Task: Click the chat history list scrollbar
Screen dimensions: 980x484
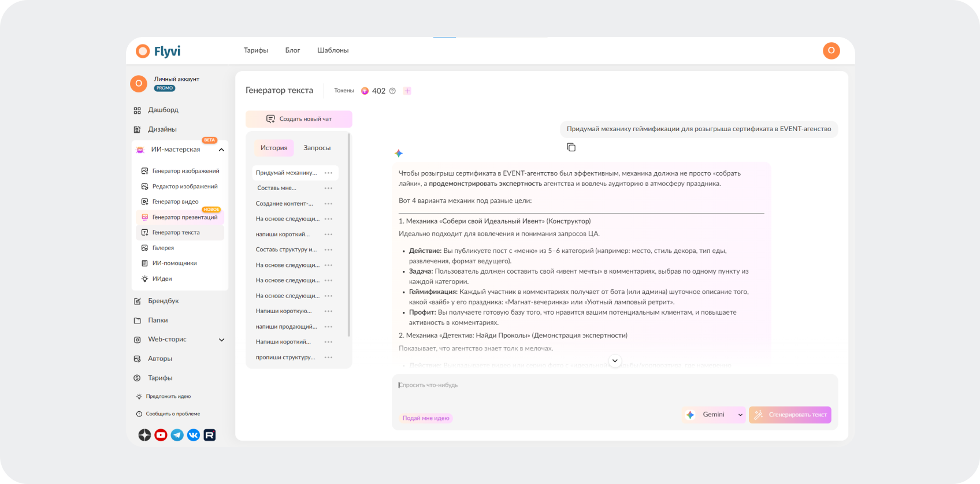Action: (348, 235)
